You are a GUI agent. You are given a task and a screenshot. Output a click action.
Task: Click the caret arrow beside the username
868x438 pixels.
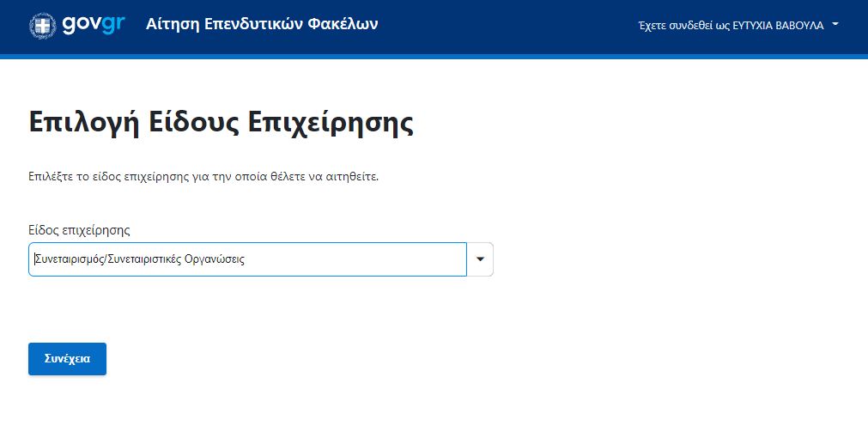click(835, 25)
